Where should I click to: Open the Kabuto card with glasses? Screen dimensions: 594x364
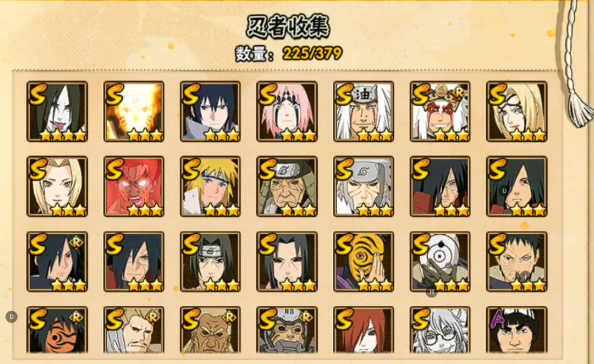(x=440, y=330)
